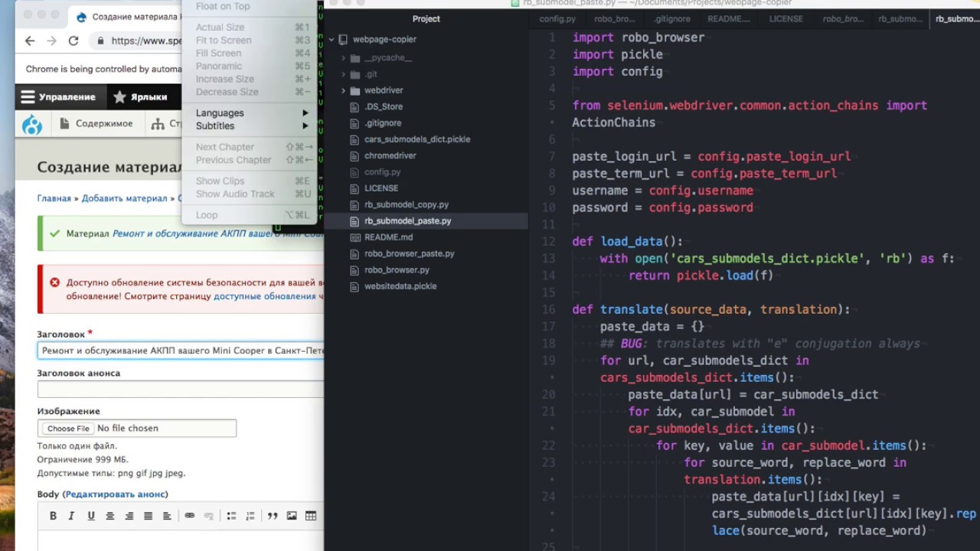Click the Редактировать анонс link
Screen dimensions: 980x551
coord(116,494)
